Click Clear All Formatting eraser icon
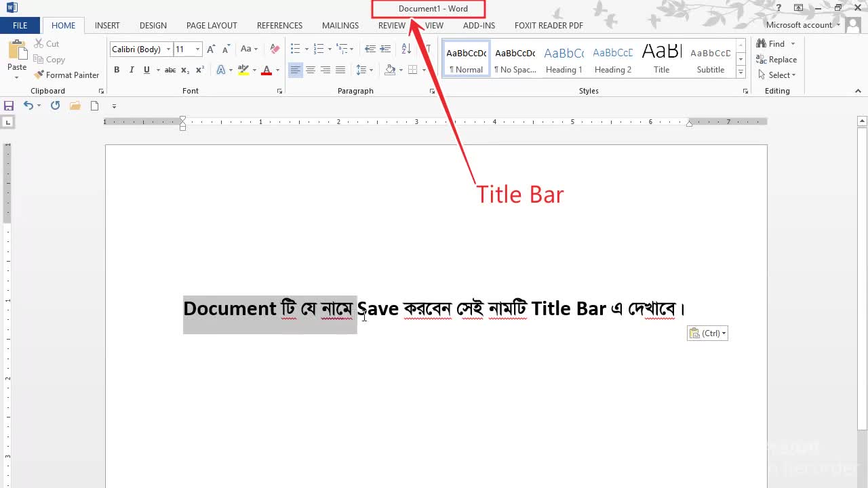The height and width of the screenshot is (488, 868). coord(275,49)
